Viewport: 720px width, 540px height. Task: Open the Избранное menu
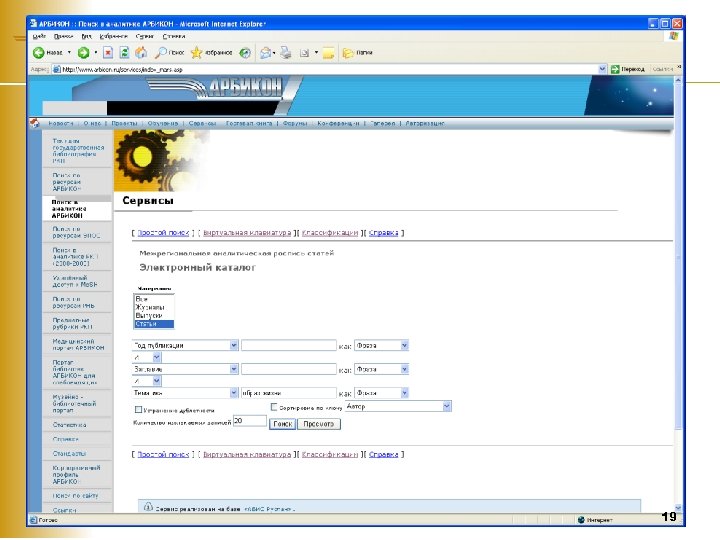click(113, 36)
